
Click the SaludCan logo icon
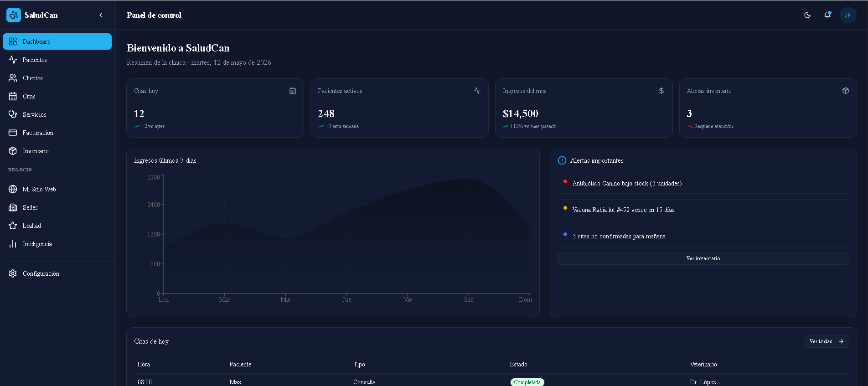(14, 15)
